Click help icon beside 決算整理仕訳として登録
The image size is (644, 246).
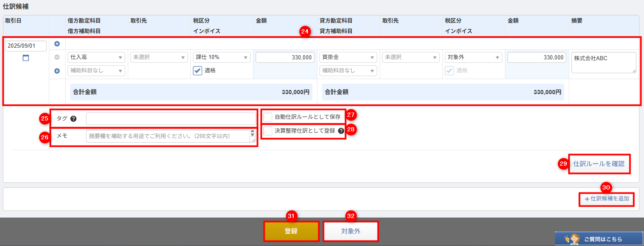[341, 131]
